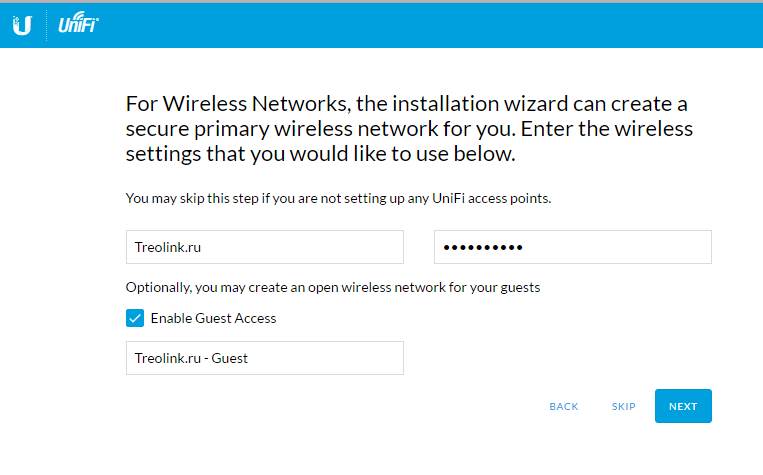Click an empty area of the blue header bar
Screen dimensions: 763x475
click(x=428, y=25)
